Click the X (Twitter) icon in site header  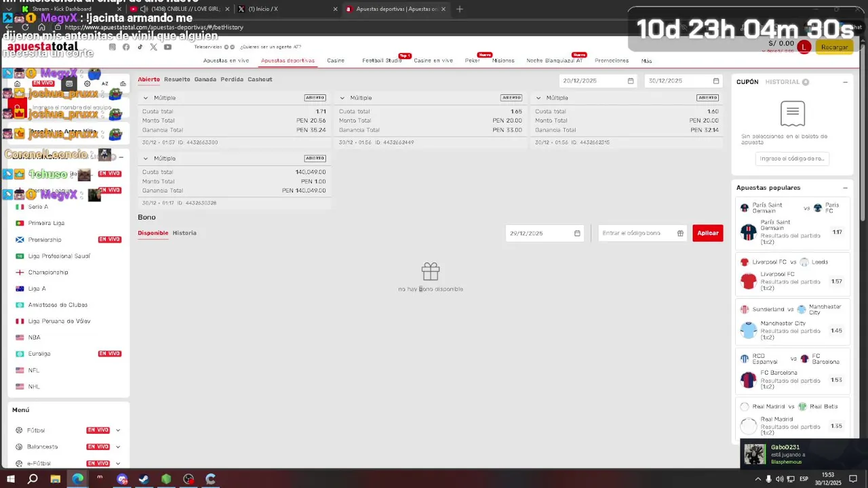tap(154, 47)
